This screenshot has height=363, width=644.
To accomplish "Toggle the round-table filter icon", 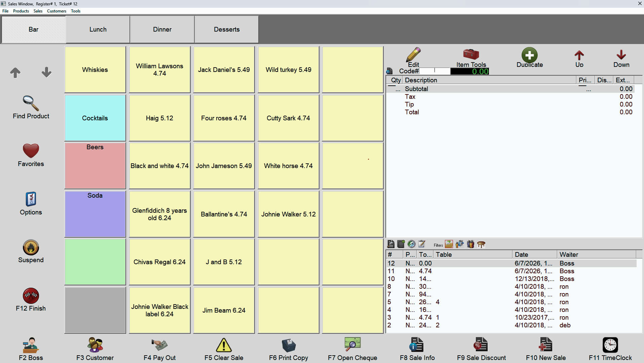I will (481, 244).
